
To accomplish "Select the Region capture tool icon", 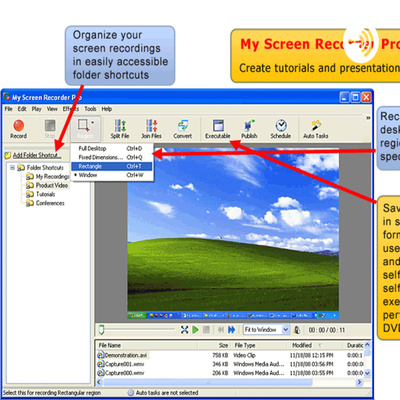I will pos(83,125).
